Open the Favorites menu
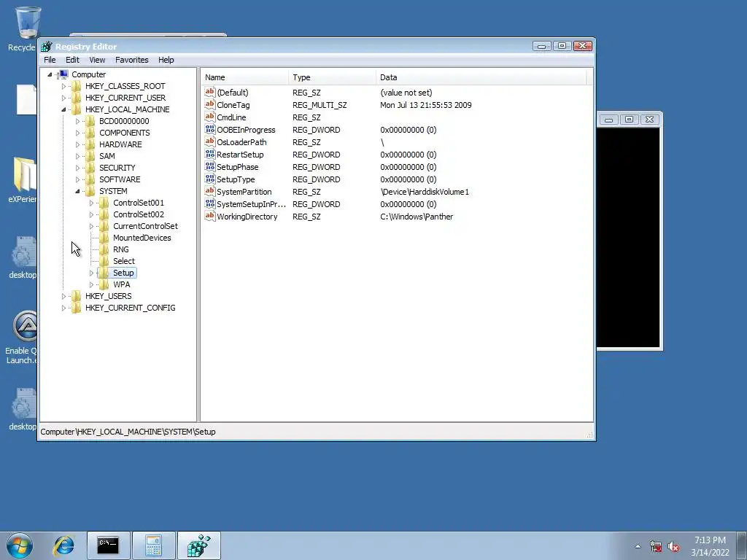Screen dimensions: 747x560 tap(132, 60)
